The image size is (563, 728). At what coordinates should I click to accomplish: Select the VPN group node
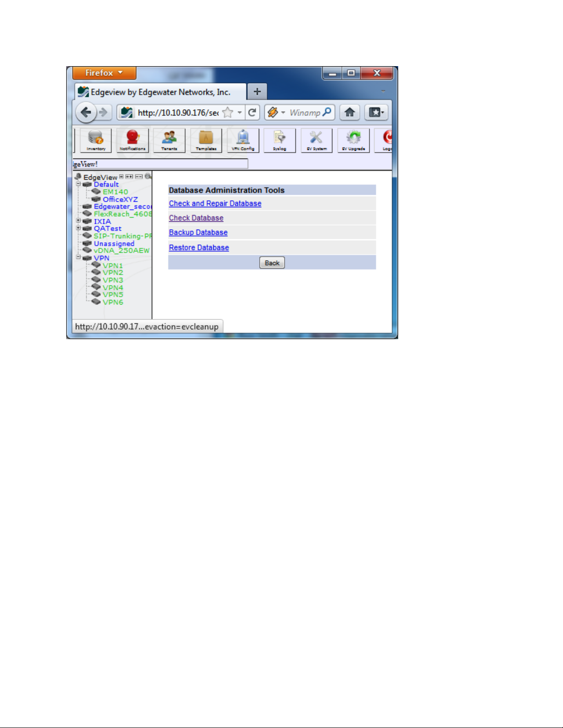(102, 258)
